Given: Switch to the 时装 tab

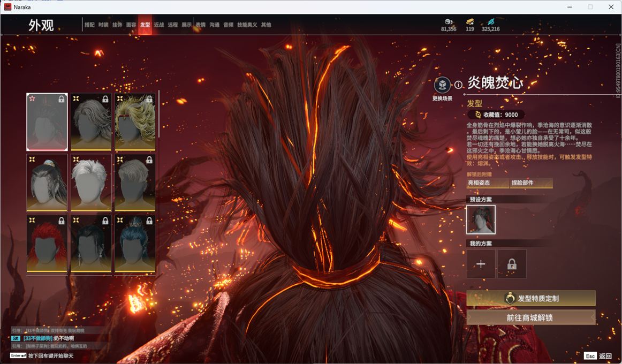Looking at the screenshot, I should 103,25.
